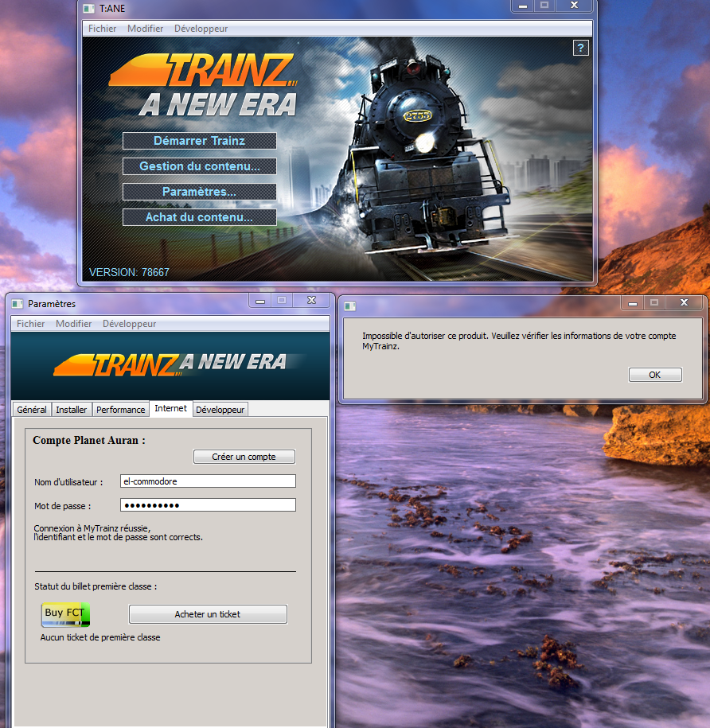Click Paramètres window title bar icon
Image resolution: width=710 pixels, height=728 pixels.
pyautogui.click(x=18, y=304)
